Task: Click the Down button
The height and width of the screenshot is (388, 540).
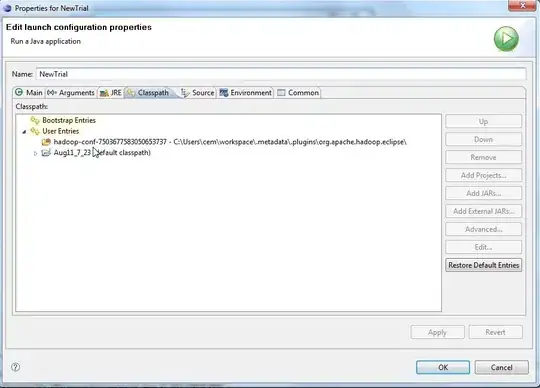Action: click(483, 139)
